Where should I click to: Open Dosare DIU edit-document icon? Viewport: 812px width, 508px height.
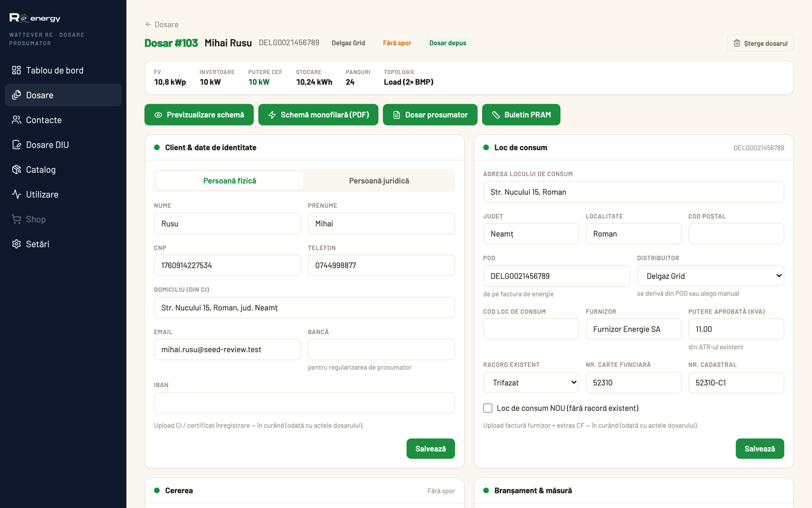(16, 145)
